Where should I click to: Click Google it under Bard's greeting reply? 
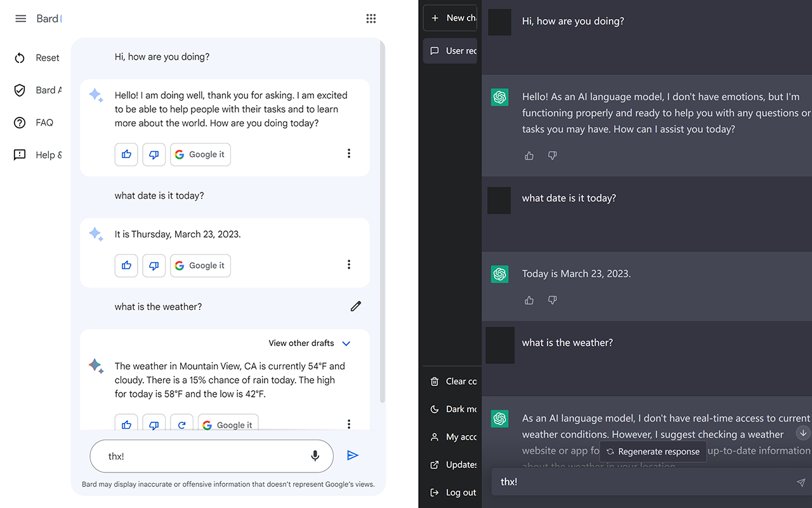tap(200, 154)
